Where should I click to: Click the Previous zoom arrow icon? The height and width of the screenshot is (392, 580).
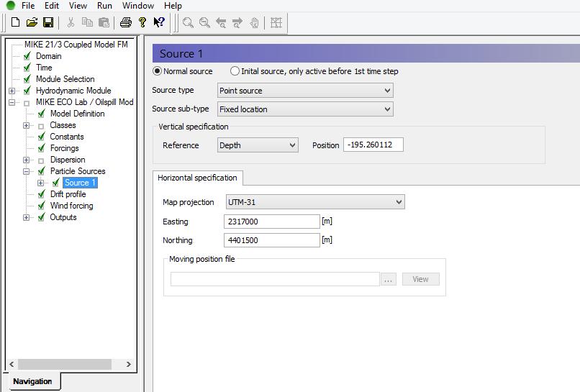221,22
